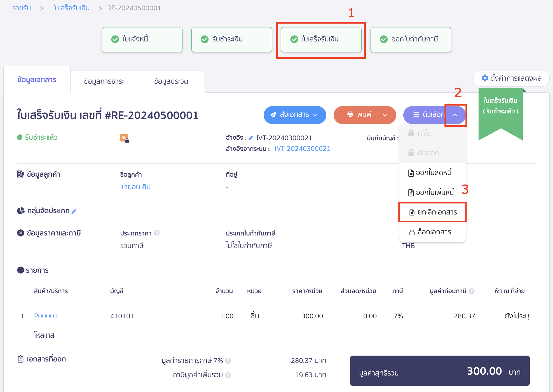
Task: Click the 7% tax cell
Action: click(x=398, y=316)
